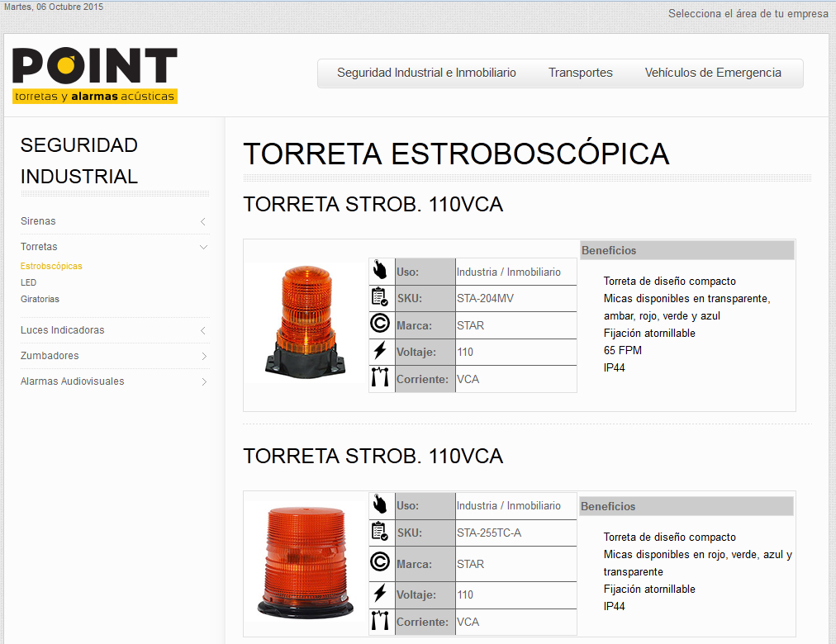Click the copyright icon in the second Marca row
Image resolution: width=836 pixels, height=644 pixels.
[x=380, y=563]
